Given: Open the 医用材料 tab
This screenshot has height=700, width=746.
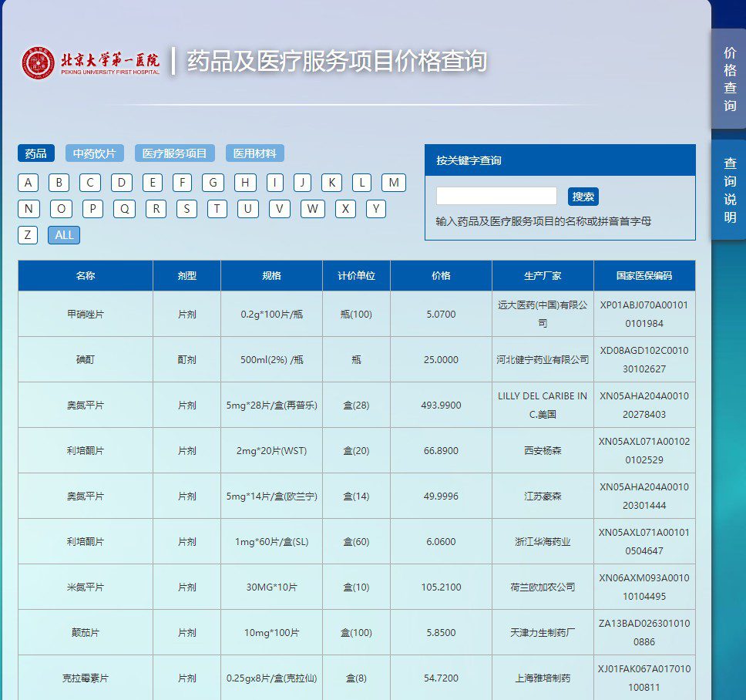Looking at the screenshot, I should coord(254,153).
